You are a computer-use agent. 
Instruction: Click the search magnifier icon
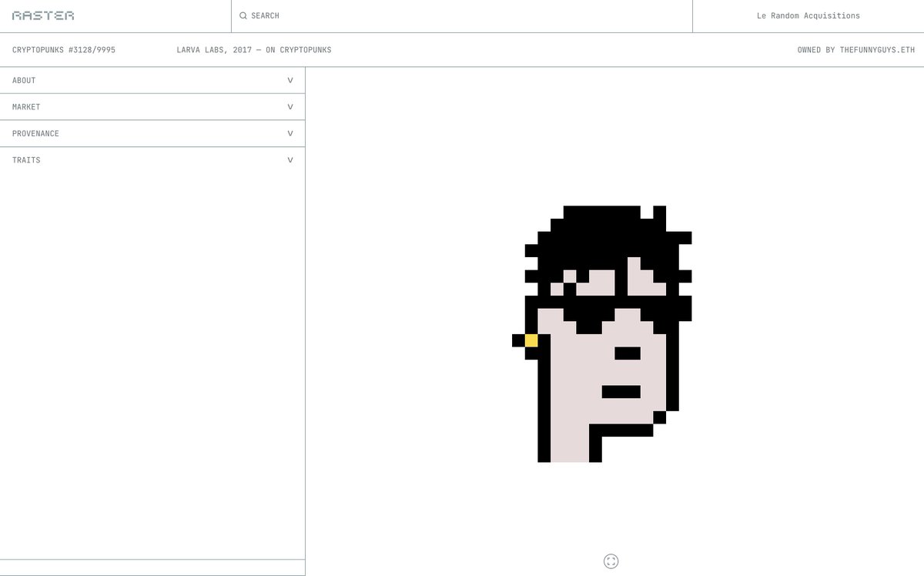pyautogui.click(x=243, y=15)
